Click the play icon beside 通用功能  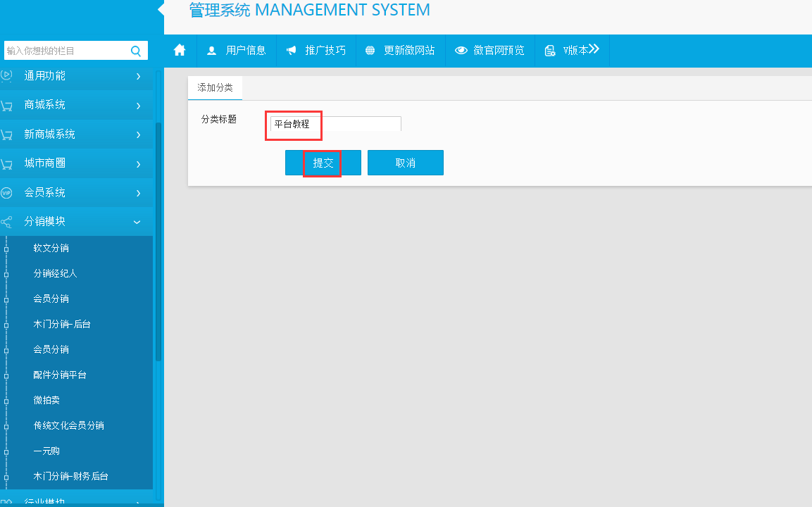pos(6,75)
